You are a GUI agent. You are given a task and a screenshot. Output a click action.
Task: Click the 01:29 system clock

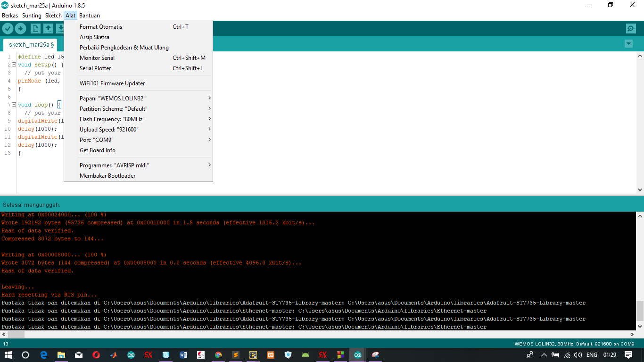610,355
